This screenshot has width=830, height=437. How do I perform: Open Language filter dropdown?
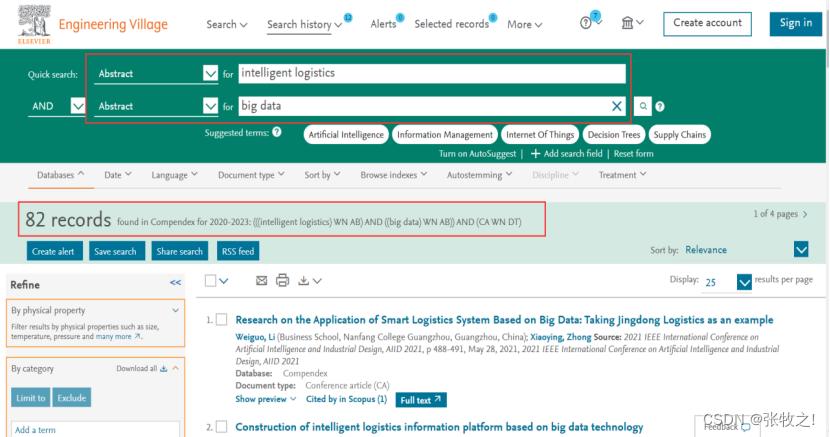[x=174, y=175]
